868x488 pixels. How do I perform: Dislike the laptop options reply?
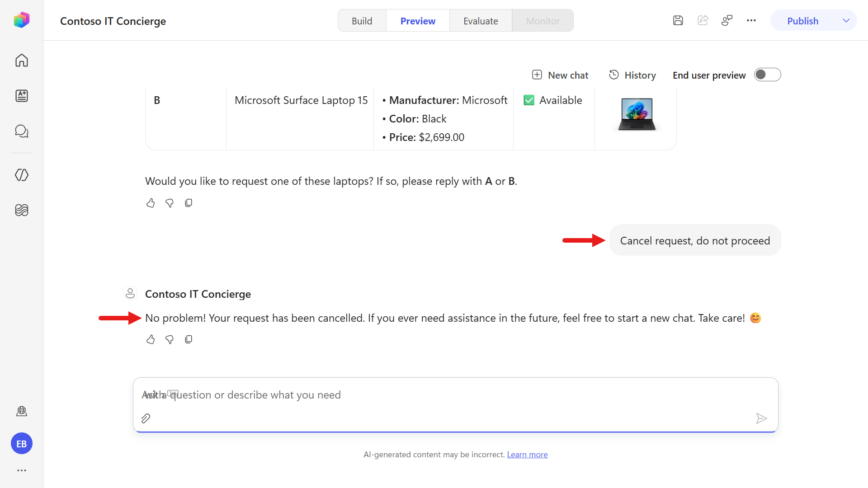[x=170, y=203]
